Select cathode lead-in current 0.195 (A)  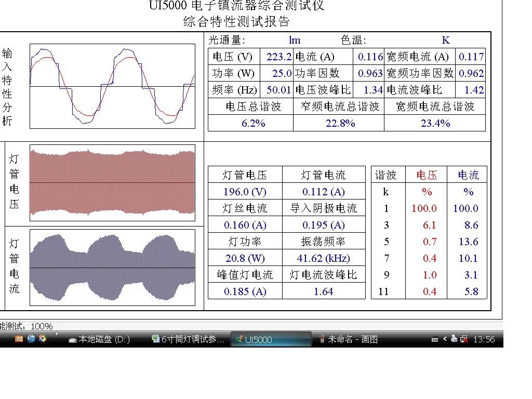[323, 225]
